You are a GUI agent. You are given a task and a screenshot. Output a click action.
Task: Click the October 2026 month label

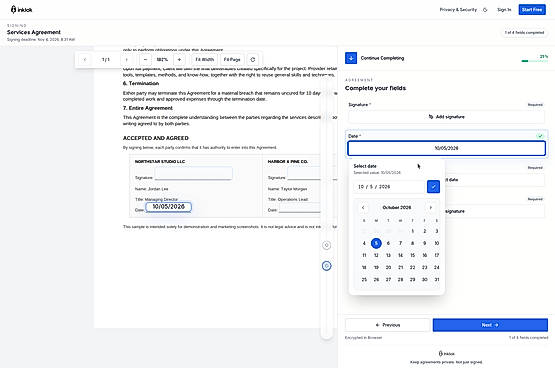tap(397, 208)
